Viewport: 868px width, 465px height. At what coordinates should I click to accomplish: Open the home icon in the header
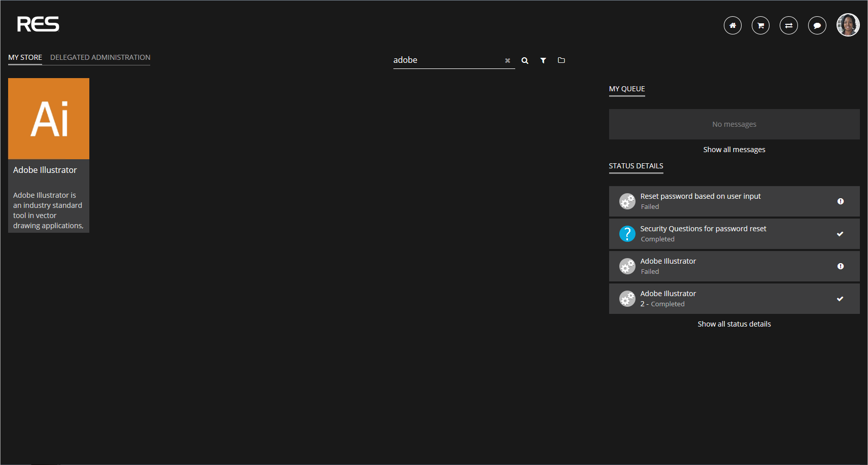(x=732, y=25)
